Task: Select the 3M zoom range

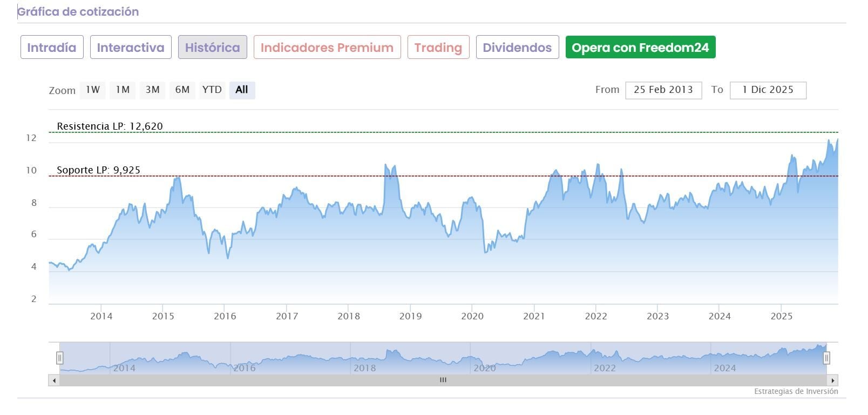Action: coord(153,90)
